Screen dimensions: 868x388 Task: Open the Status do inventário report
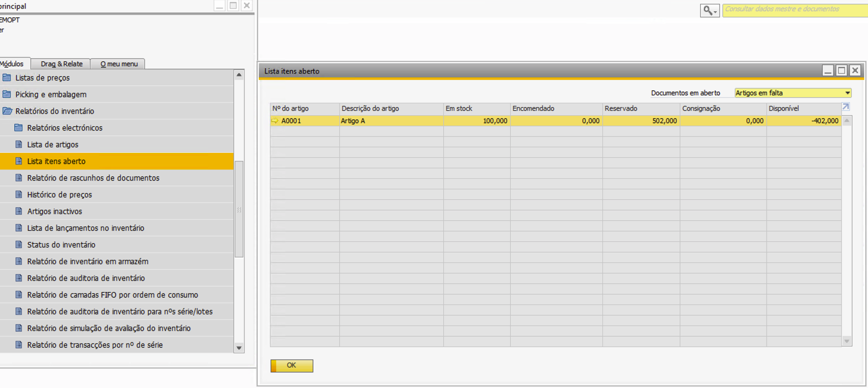tap(61, 245)
